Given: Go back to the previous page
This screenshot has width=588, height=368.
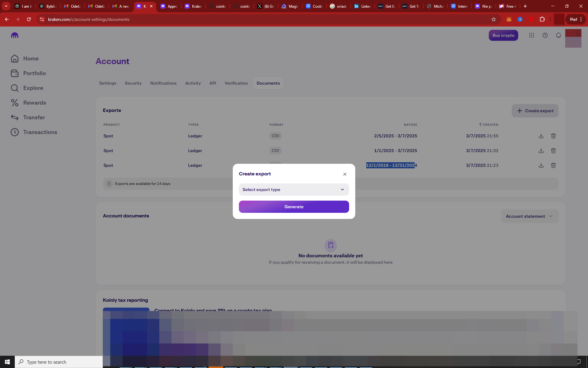Looking at the screenshot, I should tap(7, 19).
